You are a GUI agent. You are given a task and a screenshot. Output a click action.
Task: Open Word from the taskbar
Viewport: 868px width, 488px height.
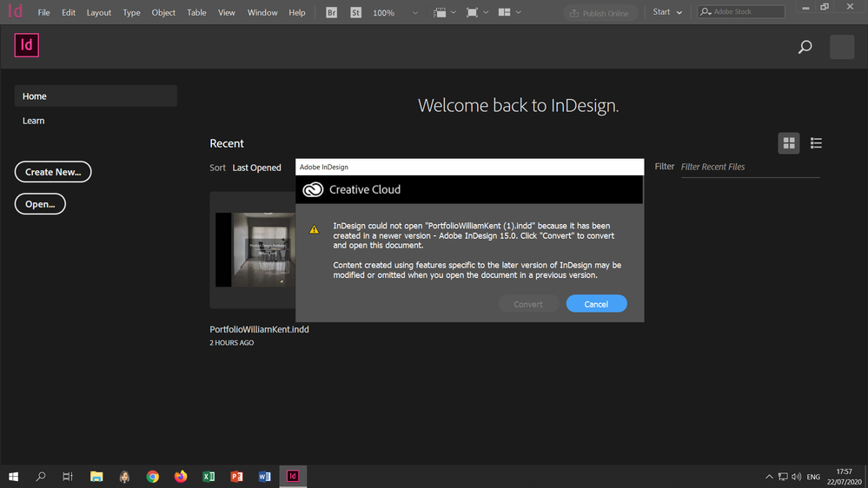click(x=265, y=477)
